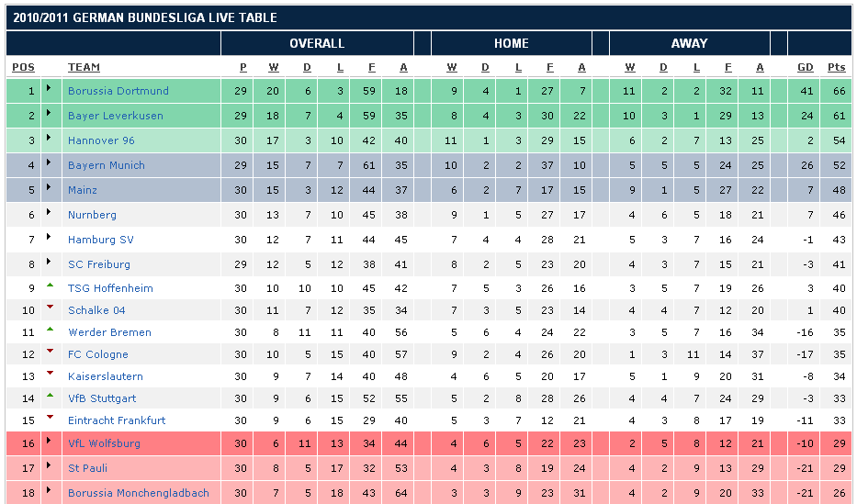Sort by the GD column header
Screen dimensions: 857x504
[805, 67]
